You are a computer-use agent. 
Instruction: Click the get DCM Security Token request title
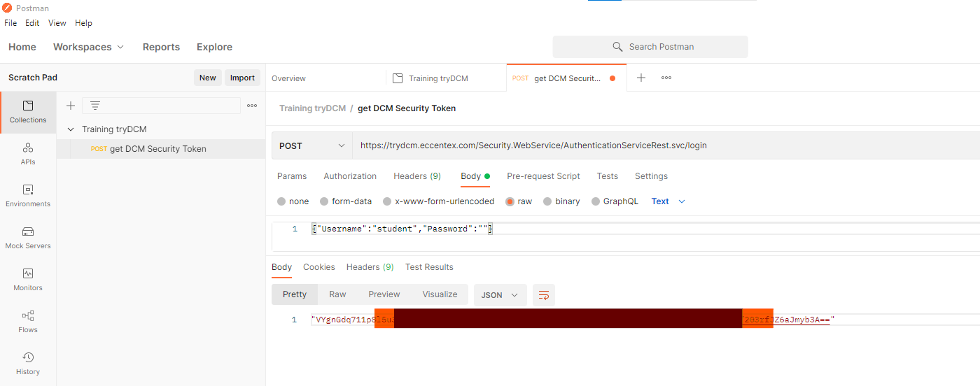pos(407,108)
